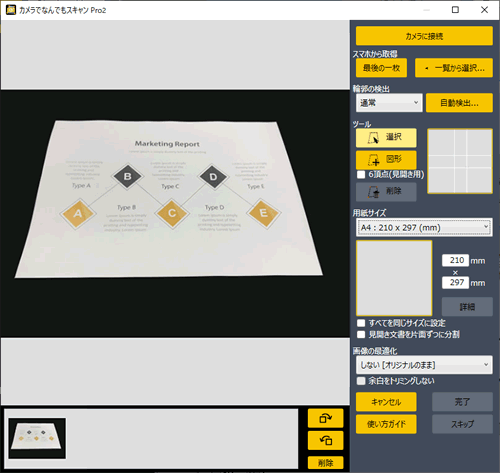Enable 6頂点(見開き用) checkbox
Viewport: 500px width, 473px height.
pyautogui.click(x=361, y=175)
